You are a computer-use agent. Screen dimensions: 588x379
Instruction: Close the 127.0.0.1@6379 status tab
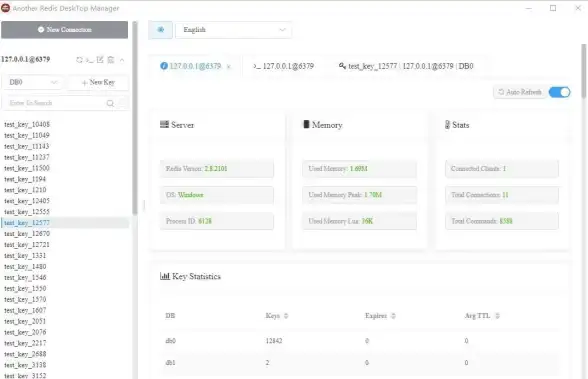point(229,67)
